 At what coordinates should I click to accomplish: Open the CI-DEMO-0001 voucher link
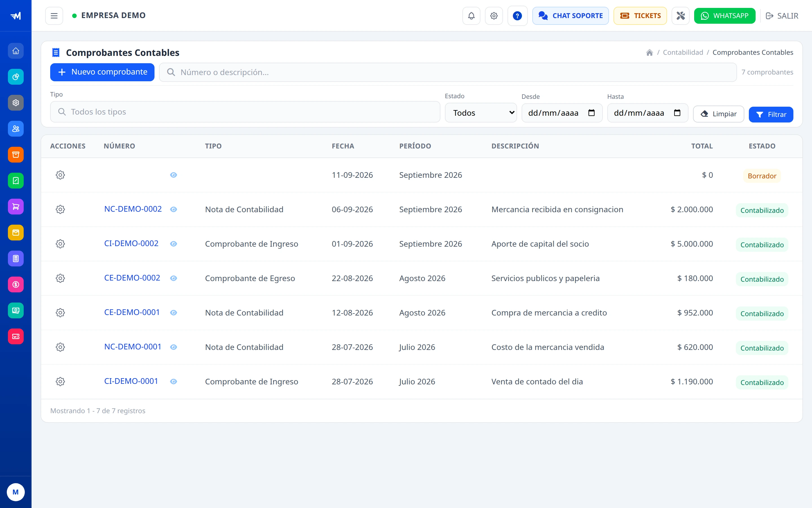point(131,381)
